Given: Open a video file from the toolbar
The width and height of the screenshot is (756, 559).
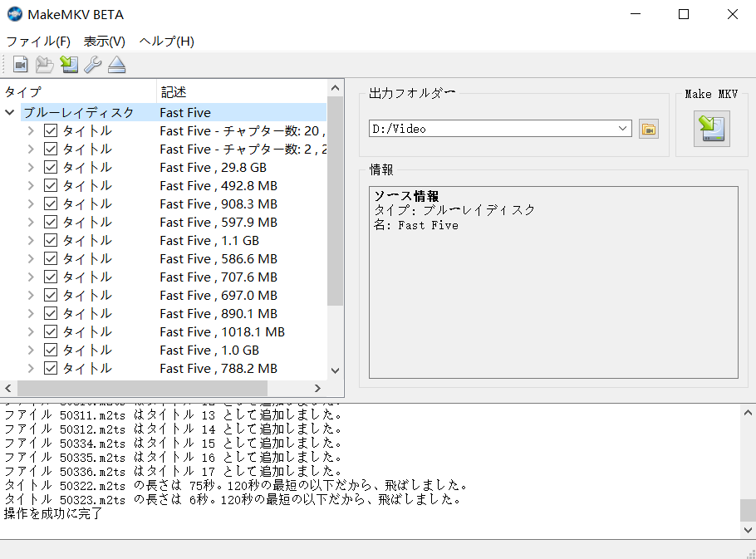Looking at the screenshot, I should coord(20,63).
